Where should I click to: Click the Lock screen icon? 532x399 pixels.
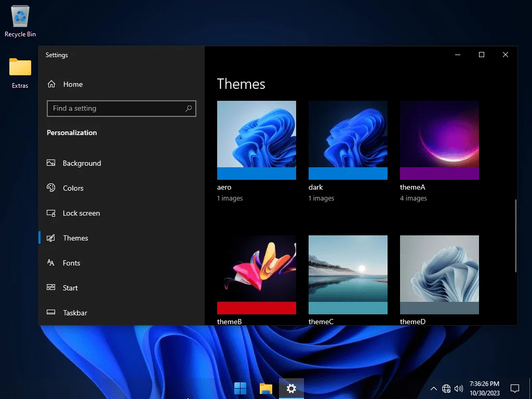pyautogui.click(x=51, y=213)
